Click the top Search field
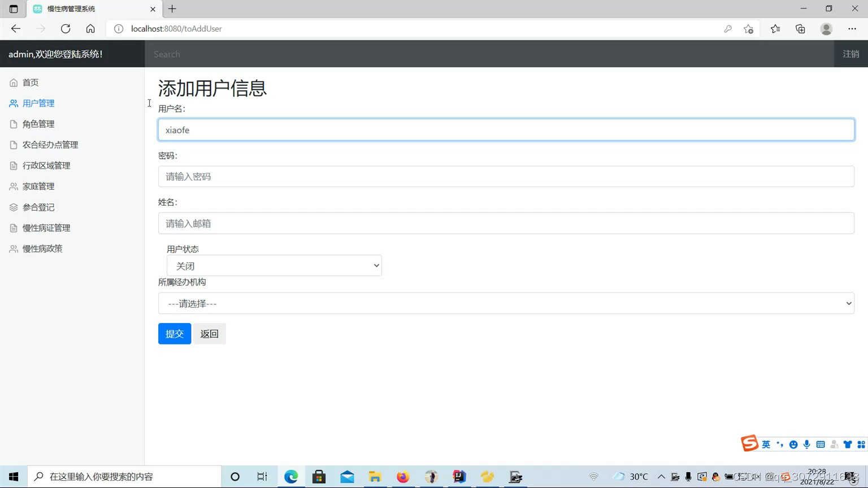This screenshot has height=488, width=868. (489, 54)
